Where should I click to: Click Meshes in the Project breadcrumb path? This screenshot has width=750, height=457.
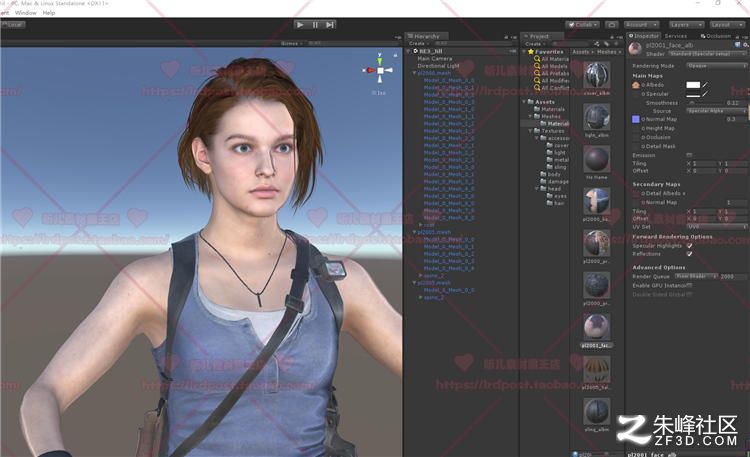[x=607, y=52]
